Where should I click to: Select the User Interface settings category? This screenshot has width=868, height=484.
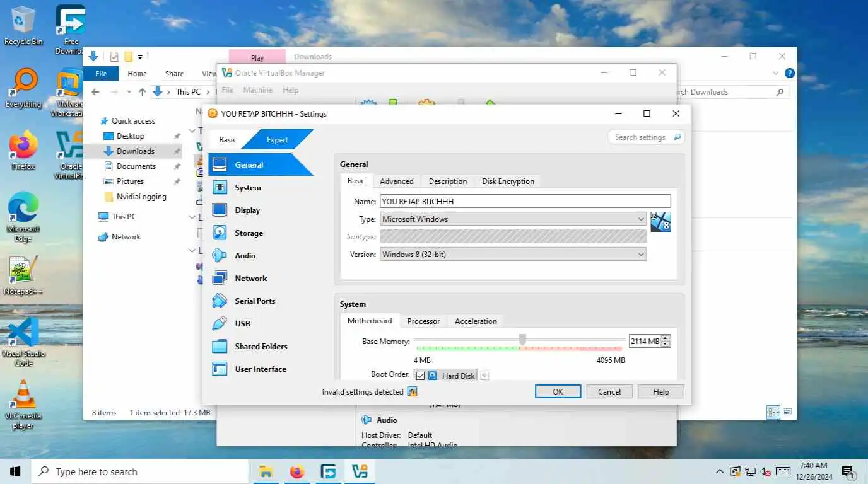261,369
